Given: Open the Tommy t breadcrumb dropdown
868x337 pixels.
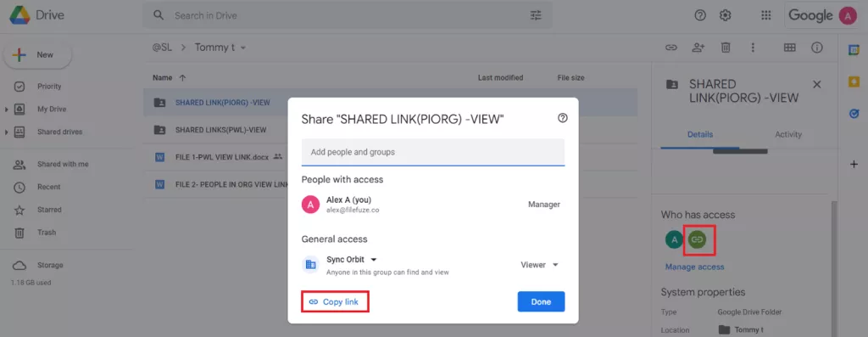Looking at the screenshot, I should pyautogui.click(x=220, y=48).
